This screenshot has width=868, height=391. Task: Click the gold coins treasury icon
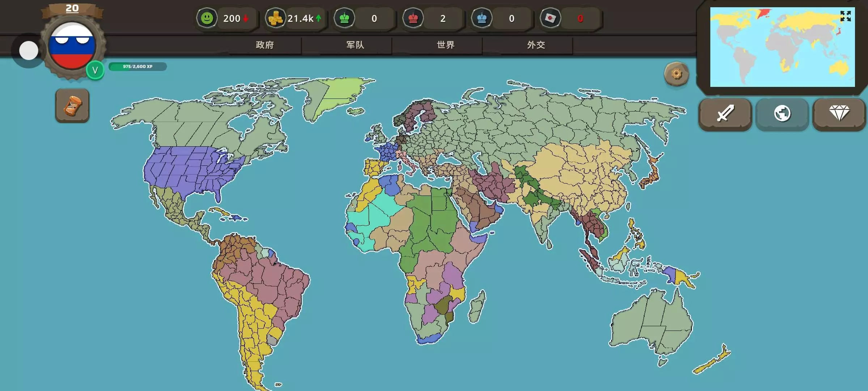click(x=276, y=18)
